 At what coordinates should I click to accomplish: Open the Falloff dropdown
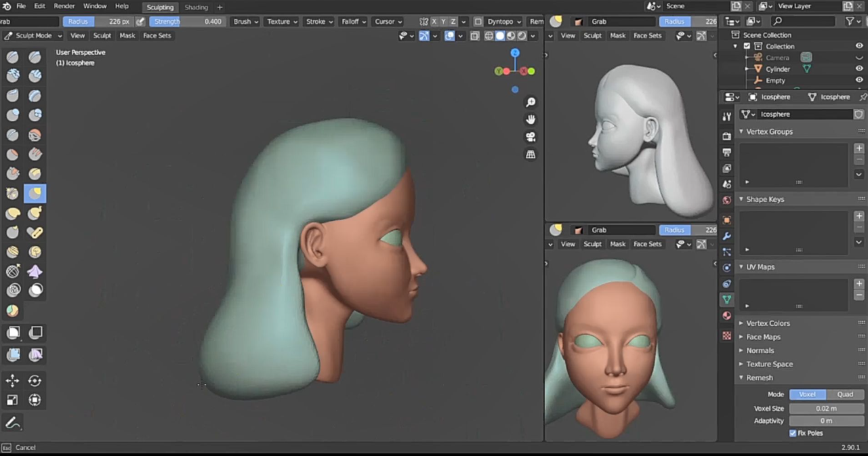(x=354, y=22)
